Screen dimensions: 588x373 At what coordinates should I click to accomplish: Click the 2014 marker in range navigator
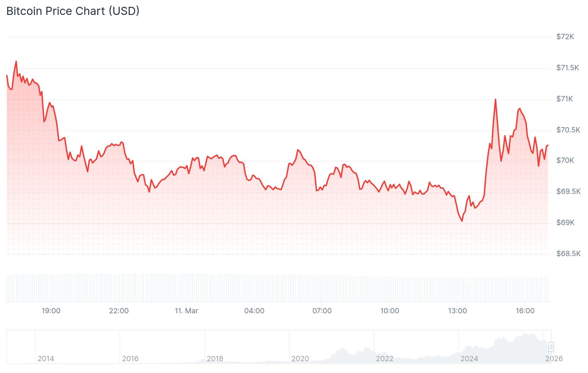(x=46, y=359)
